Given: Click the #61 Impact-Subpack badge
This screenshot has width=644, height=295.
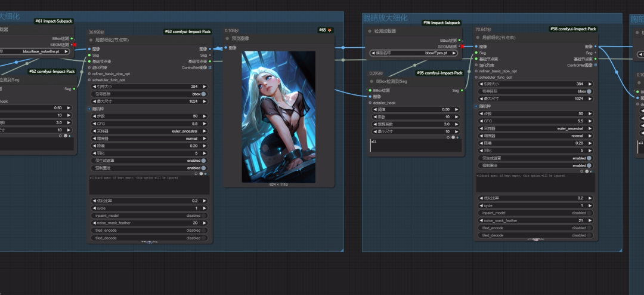Looking at the screenshot, I should pos(54,21).
